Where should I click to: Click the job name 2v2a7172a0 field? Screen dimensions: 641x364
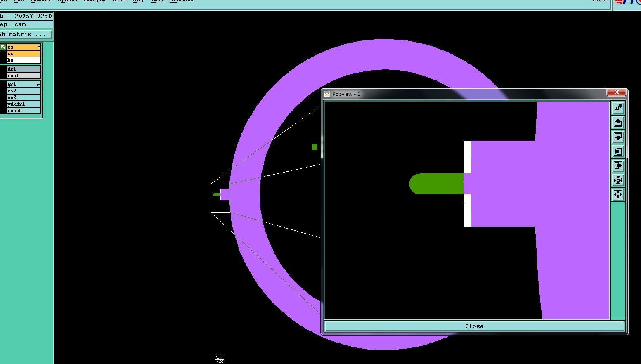coord(26,16)
